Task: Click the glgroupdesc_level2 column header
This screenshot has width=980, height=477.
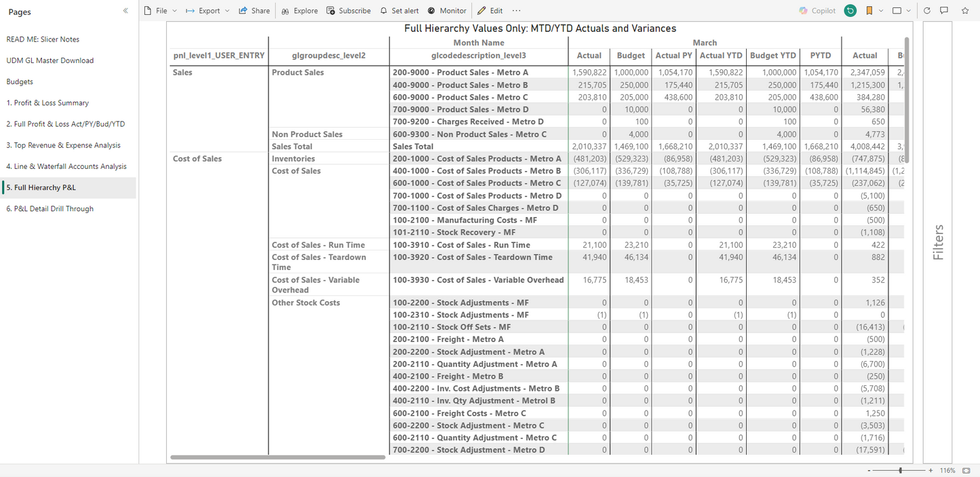Action: pos(328,56)
